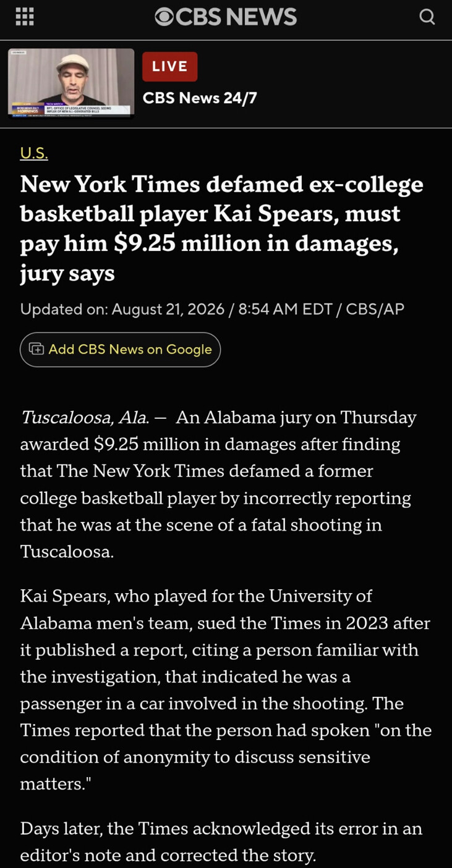The height and width of the screenshot is (868, 452).
Task: Tap the Days later paragraph
Action: click(x=221, y=841)
